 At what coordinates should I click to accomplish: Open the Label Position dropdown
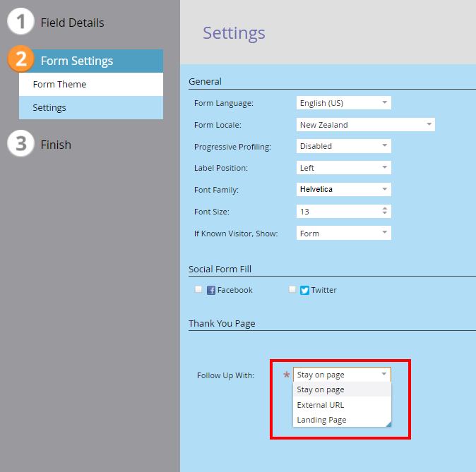(x=343, y=168)
